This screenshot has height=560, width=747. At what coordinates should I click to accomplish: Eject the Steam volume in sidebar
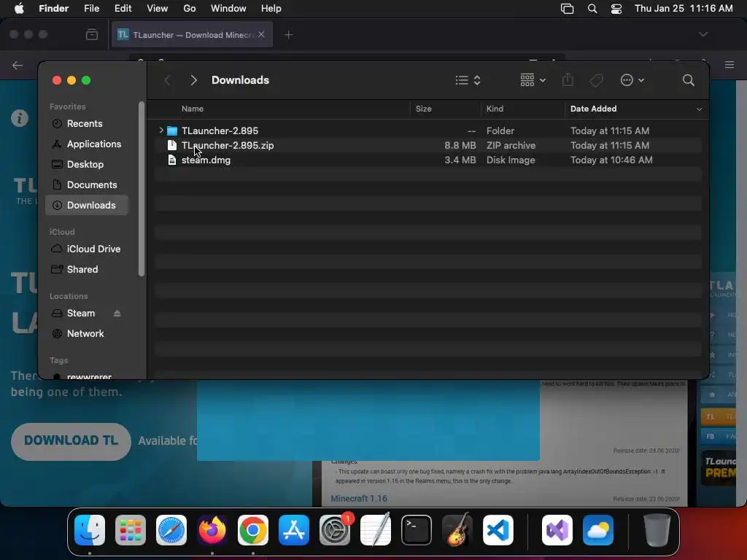(x=117, y=314)
